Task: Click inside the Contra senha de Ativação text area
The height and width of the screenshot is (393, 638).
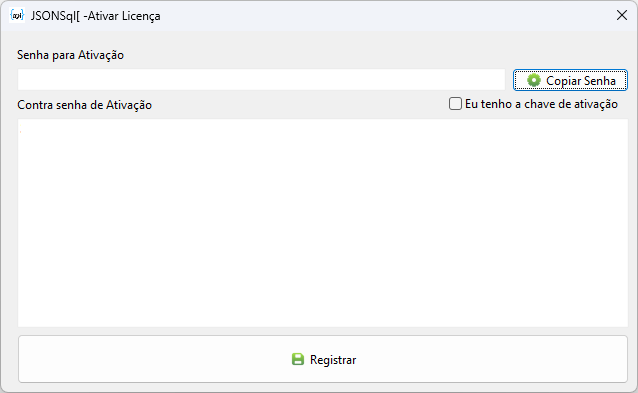Action: (323, 223)
